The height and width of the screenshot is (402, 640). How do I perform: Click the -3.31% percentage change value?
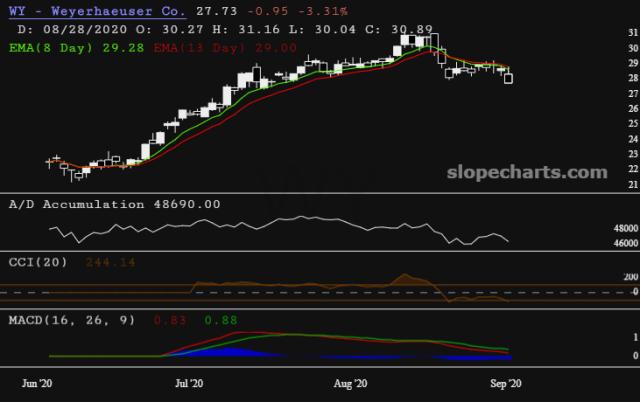(291, 9)
